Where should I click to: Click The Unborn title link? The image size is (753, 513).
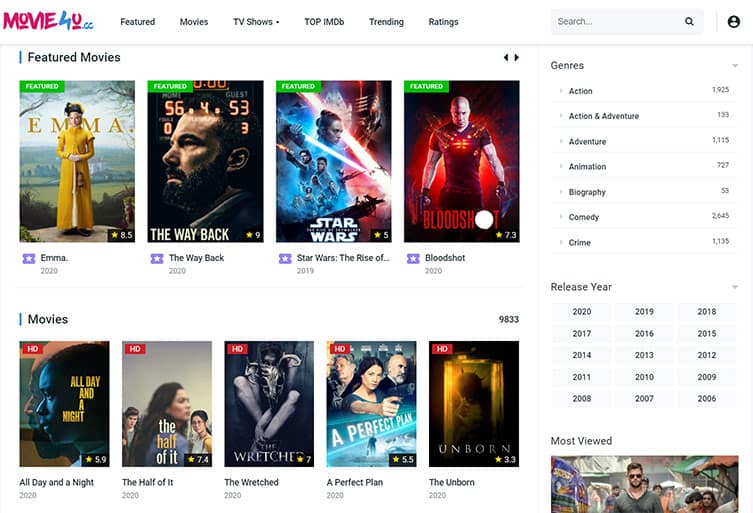(452, 482)
